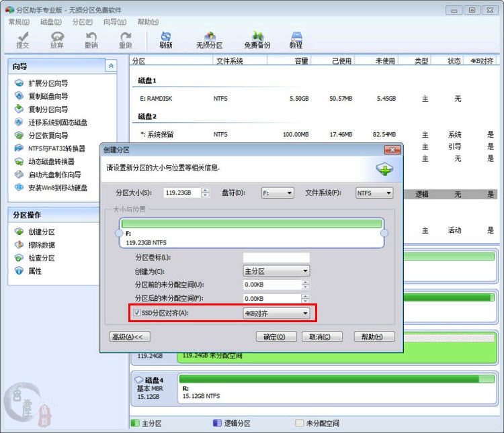The width and height of the screenshot is (504, 433).
Task: Click the 分区卷标 input field
Action: [x=276, y=257]
